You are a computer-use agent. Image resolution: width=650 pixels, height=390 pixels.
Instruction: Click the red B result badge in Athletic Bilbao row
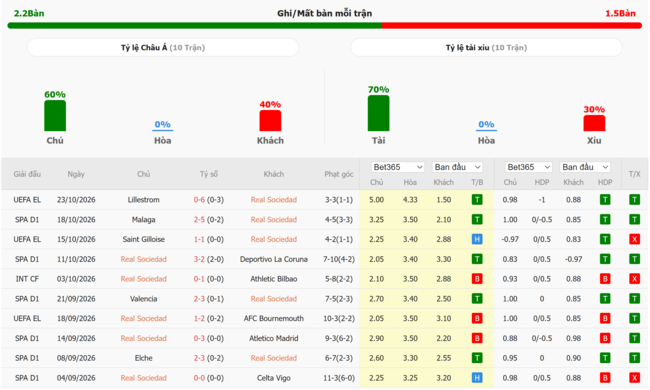(477, 279)
